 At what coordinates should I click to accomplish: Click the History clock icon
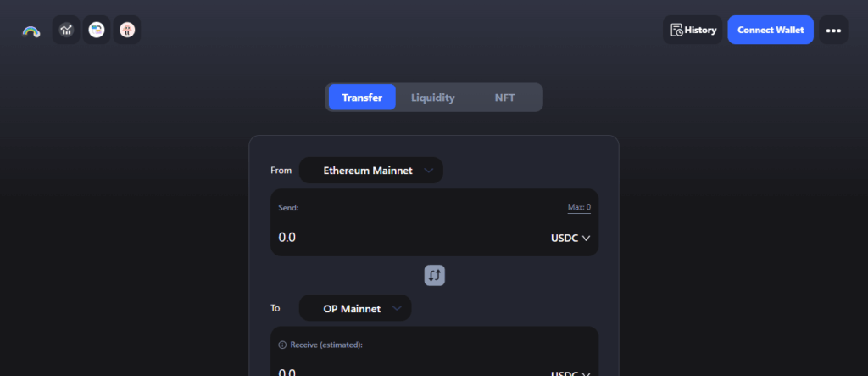[x=676, y=31]
